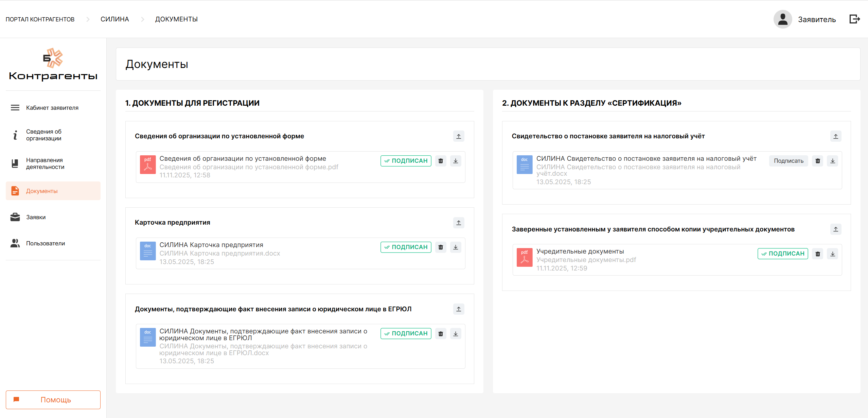Upload file to Свидетельство о постановке section
868x418 pixels.
(x=836, y=136)
